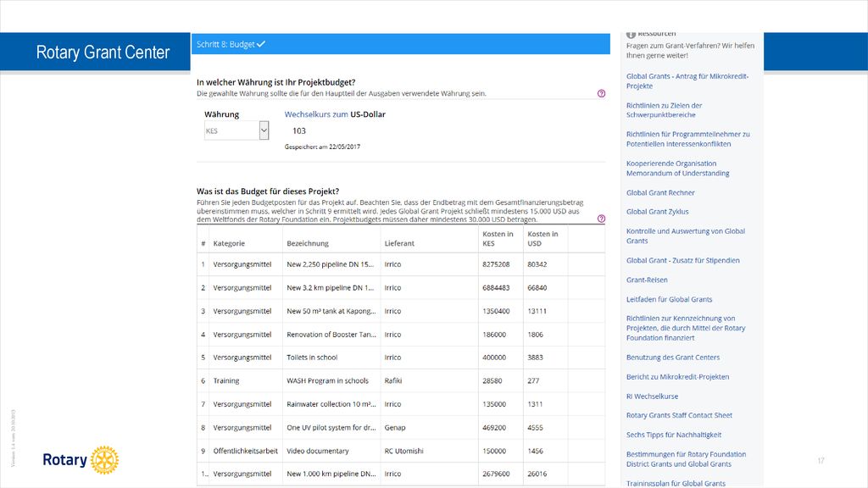Open the RI Wechselkurse link
Screen dimensions: 868x488
pos(652,396)
